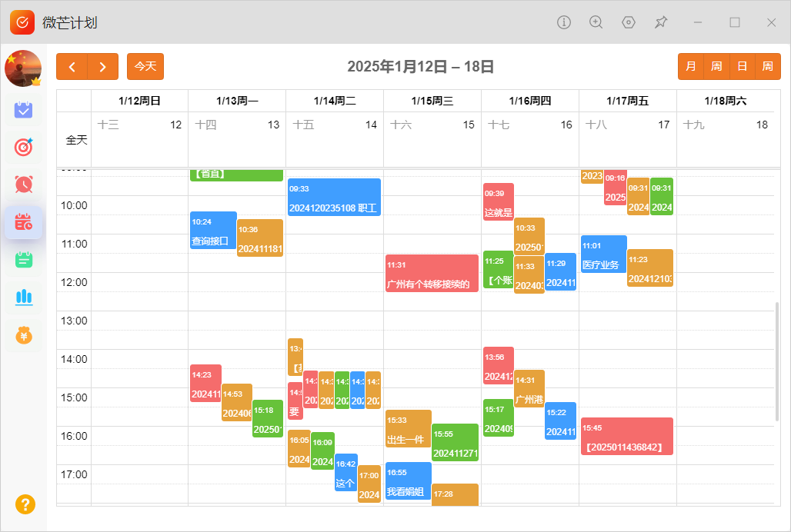Open the target goals sidebar icon
Image resolution: width=791 pixels, height=532 pixels.
pos(24,147)
